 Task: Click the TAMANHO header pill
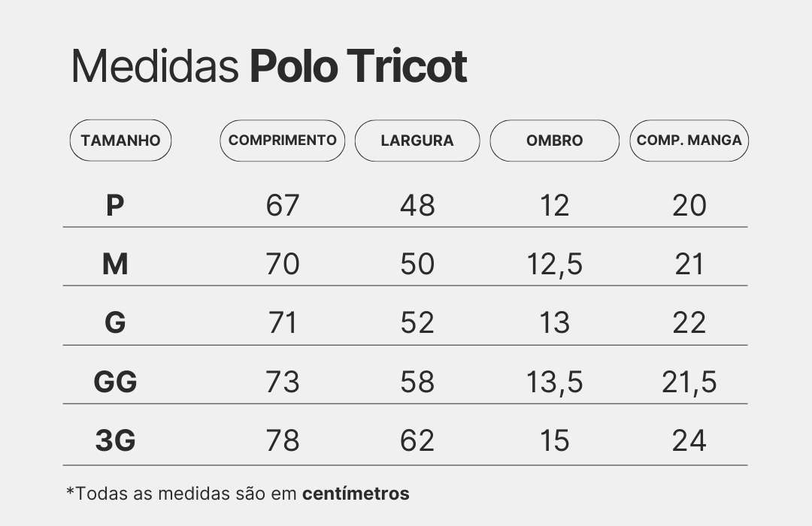coord(120,141)
